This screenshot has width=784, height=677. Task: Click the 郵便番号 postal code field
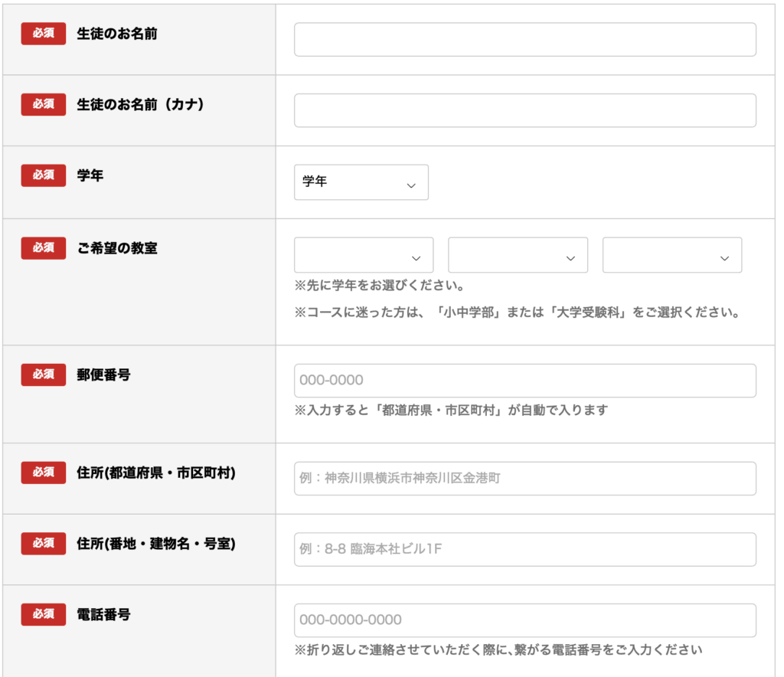click(x=524, y=381)
